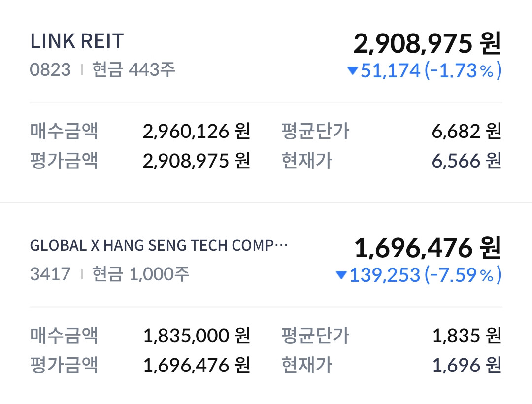Select the loss figure 139,253 (-7.59%)

click(x=425, y=275)
